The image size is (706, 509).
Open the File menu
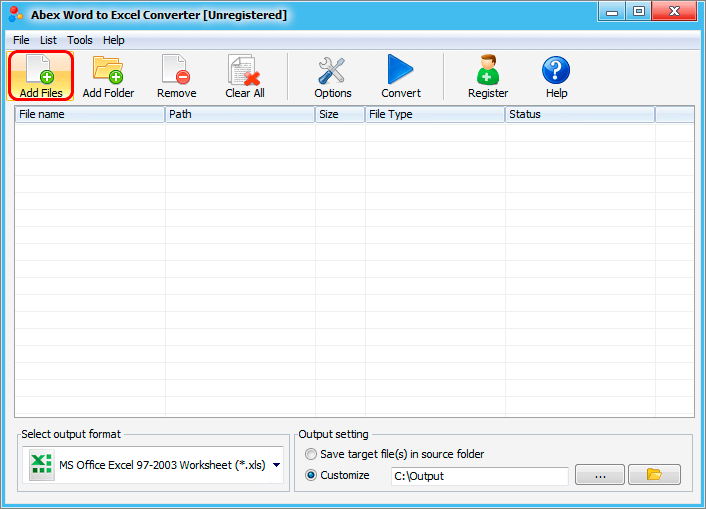click(x=21, y=40)
